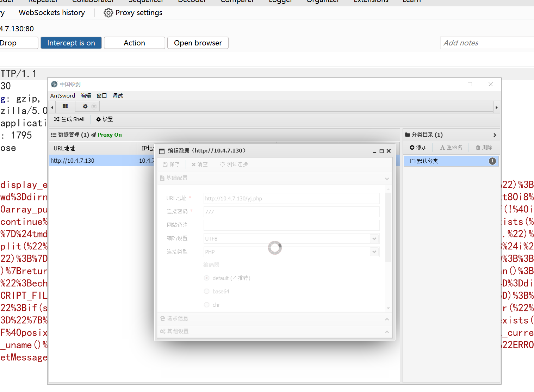This screenshot has height=392, width=534.
Task: Click the 连接密码 input field
Action: click(x=292, y=212)
